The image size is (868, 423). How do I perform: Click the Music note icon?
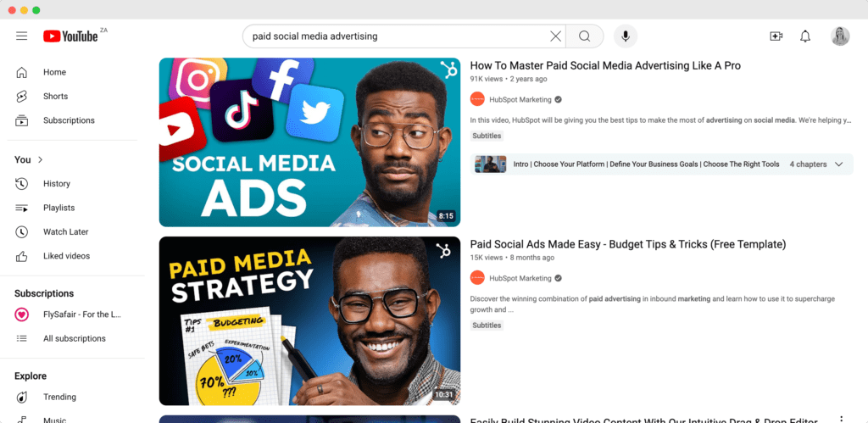21,420
